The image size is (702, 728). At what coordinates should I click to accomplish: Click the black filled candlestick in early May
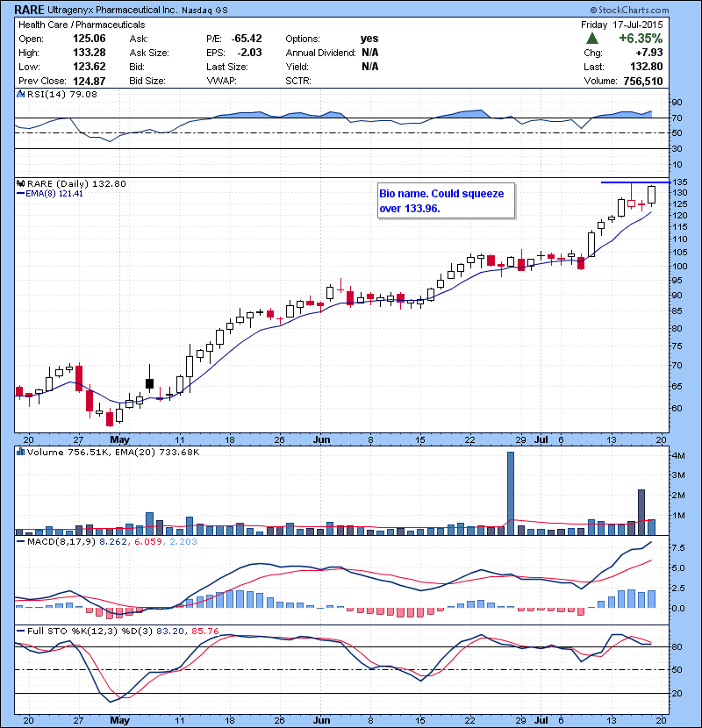pos(149,383)
